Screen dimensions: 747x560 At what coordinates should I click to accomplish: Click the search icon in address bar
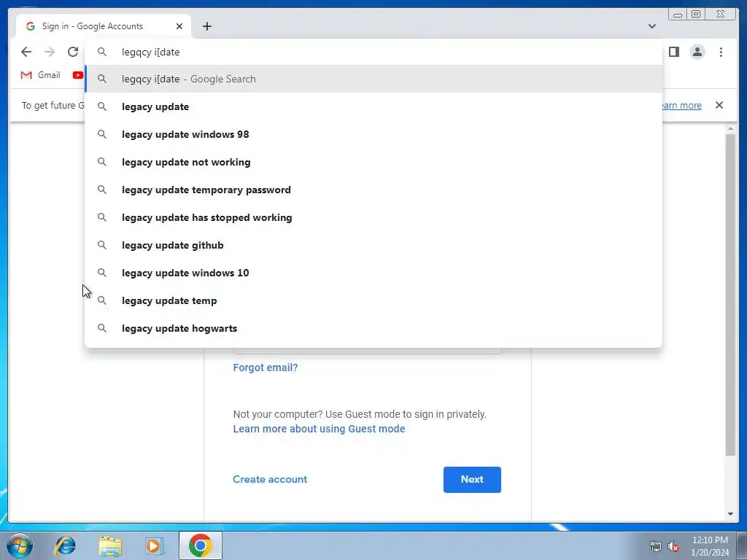coord(102,52)
